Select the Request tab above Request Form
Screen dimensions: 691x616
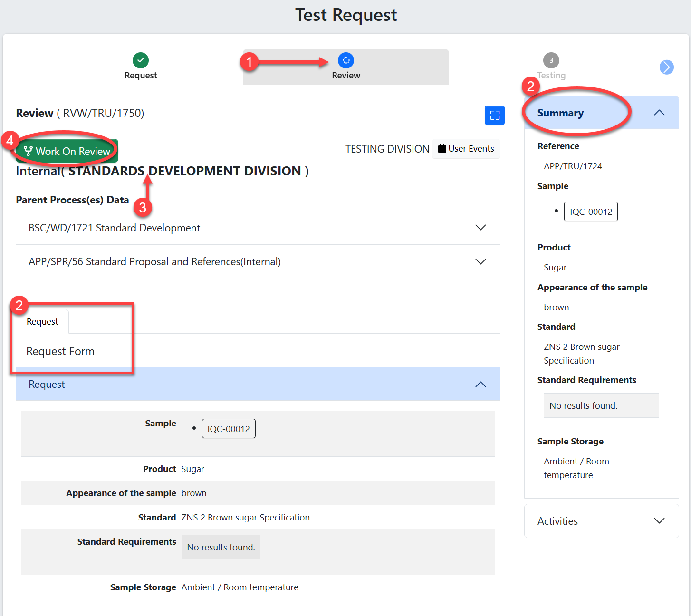pos(42,322)
